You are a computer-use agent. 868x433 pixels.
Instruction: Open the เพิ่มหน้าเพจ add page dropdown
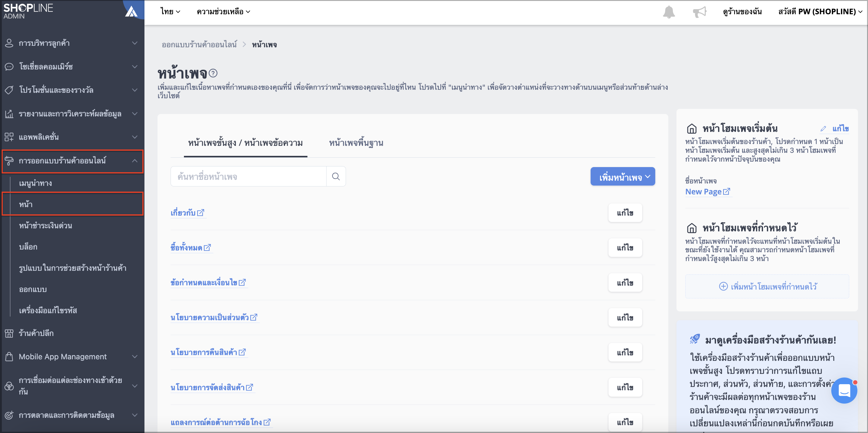click(x=623, y=176)
